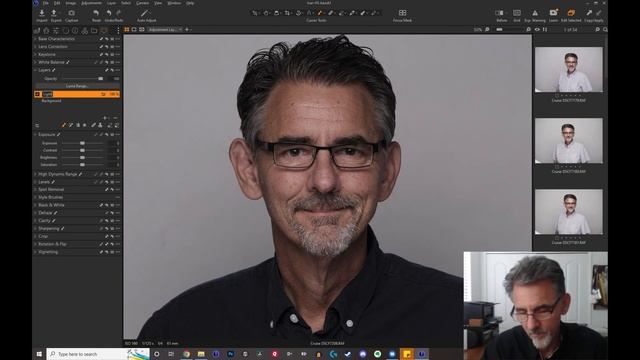
Task: Click the Luma Range button
Action: (x=77, y=86)
